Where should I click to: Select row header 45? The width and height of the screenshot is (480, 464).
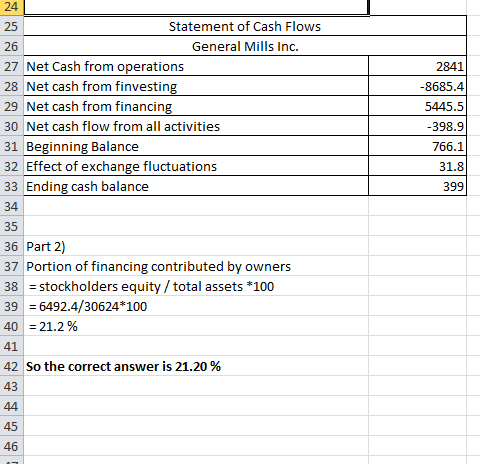(x=11, y=426)
